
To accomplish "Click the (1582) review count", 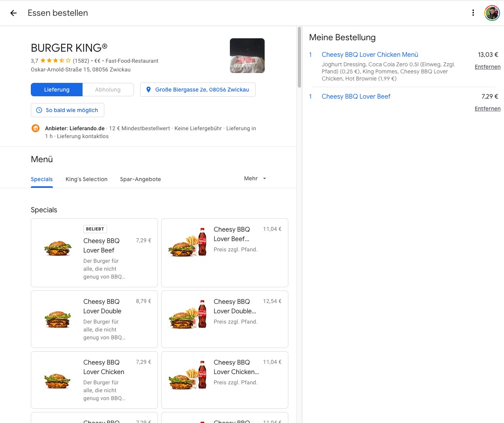I will [x=81, y=61].
